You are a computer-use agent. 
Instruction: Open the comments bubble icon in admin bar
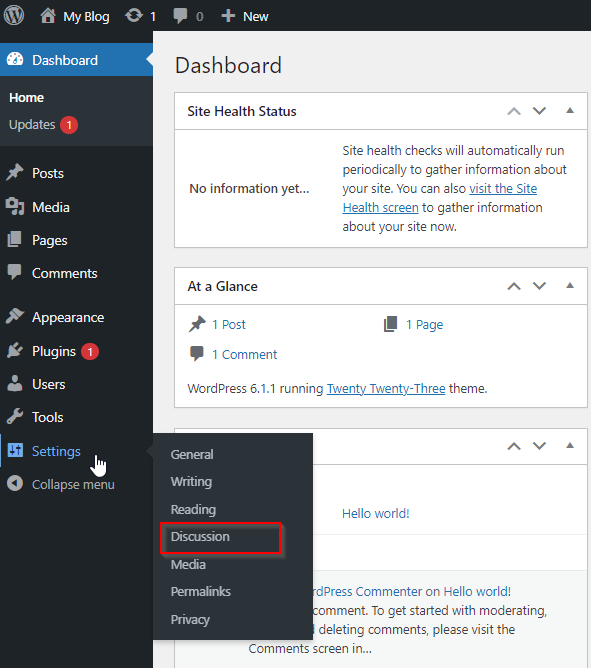click(180, 16)
